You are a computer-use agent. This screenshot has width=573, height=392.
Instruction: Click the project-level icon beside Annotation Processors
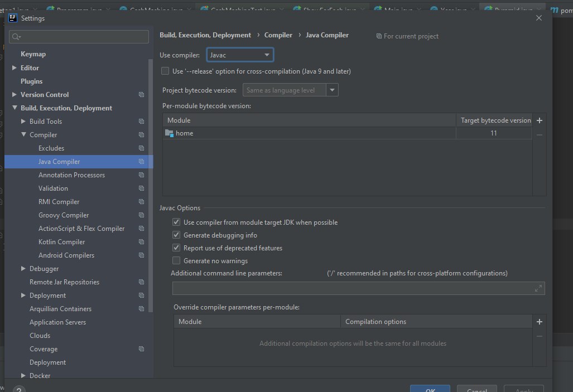point(141,175)
